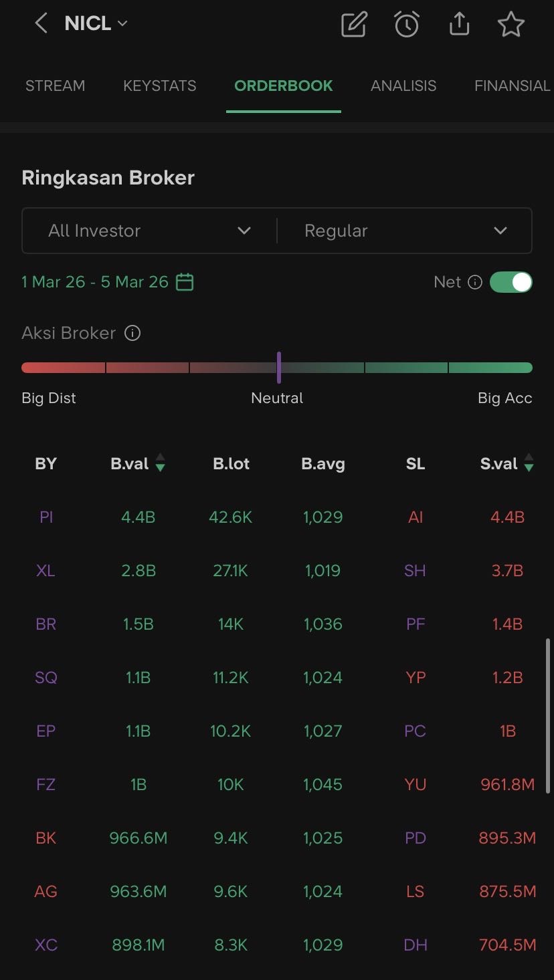This screenshot has height=980, width=554.
Task: Tap the Aksi Broker sentiment bar marker
Action: pyautogui.click(x=279, y=367)
